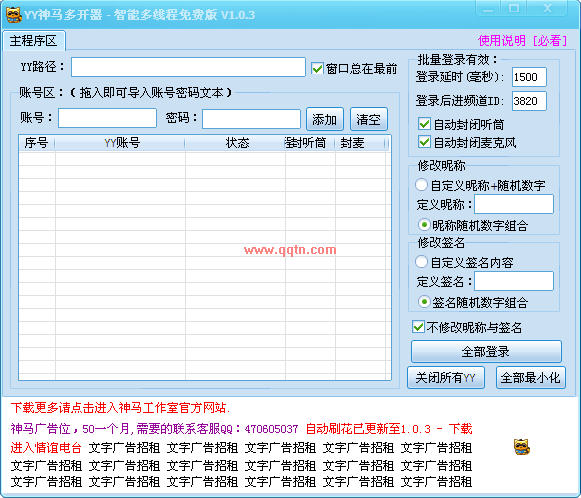Open the 下载更多请点击进入神马工作室官方网站 link

(120, 408)
